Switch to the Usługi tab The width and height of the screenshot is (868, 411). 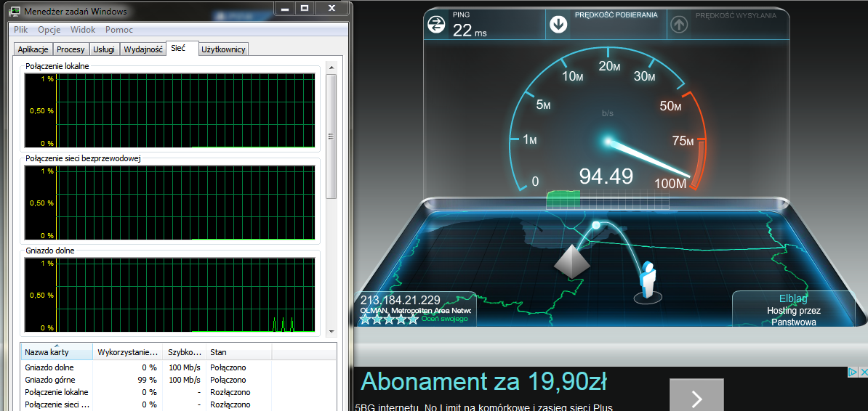(x=104, y=49)
